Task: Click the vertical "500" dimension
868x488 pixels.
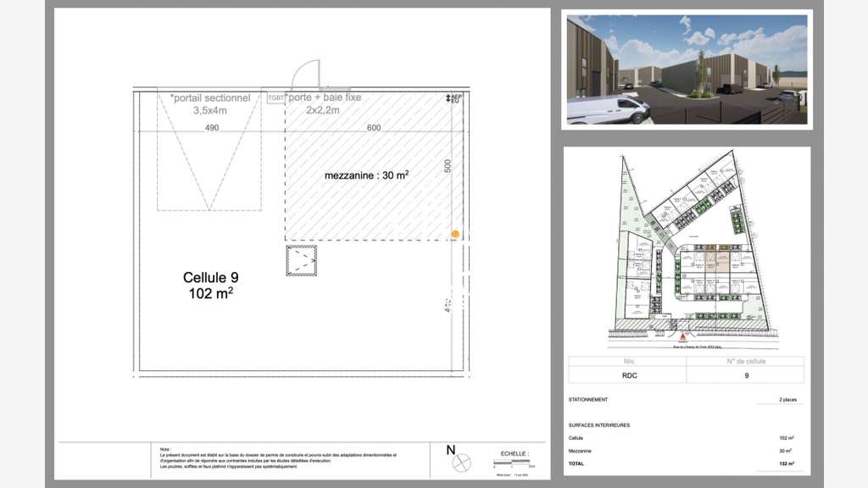Action: pos(448,166)
